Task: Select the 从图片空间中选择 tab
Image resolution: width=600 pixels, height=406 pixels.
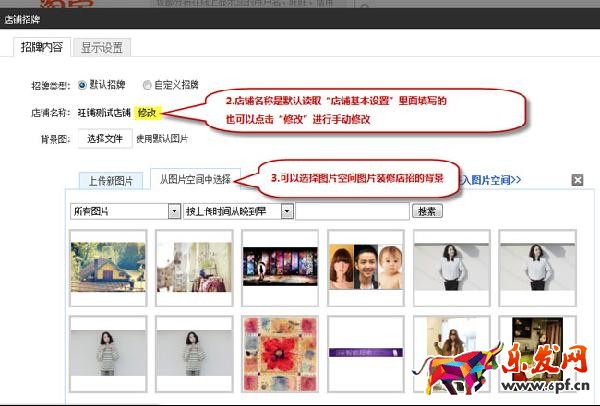Action: pos(194,180)
